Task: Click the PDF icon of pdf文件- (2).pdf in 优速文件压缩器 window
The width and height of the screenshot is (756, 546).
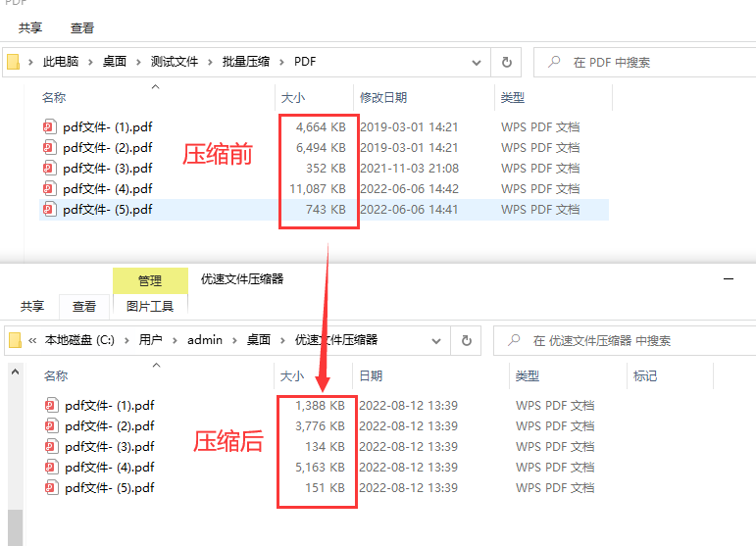Action: [x=51, y=426]
